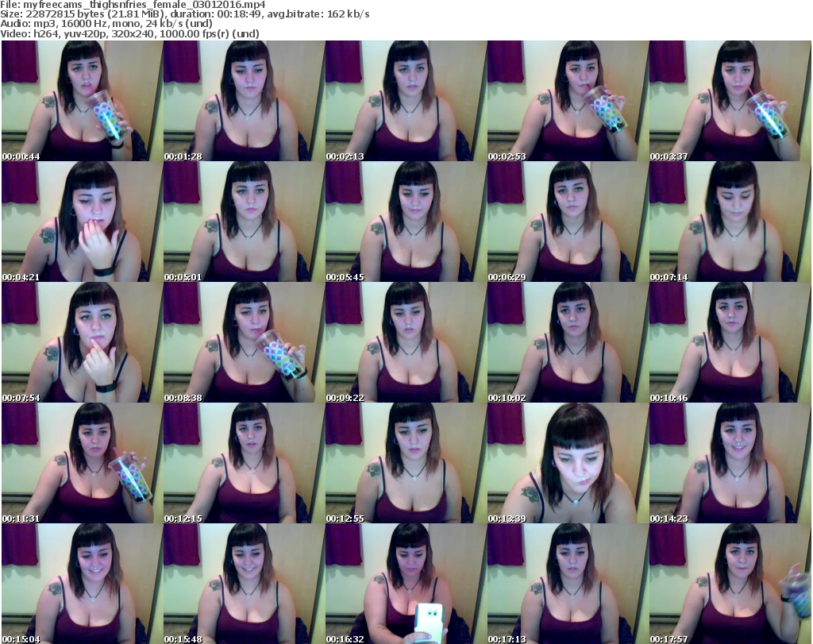Open the frame at 00:06:29
The width and height of the screenshot is (813, 644).
pos(568,222)
